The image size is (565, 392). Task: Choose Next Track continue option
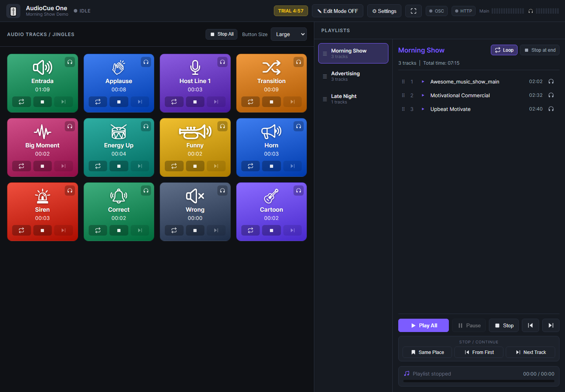pos(530,352)
